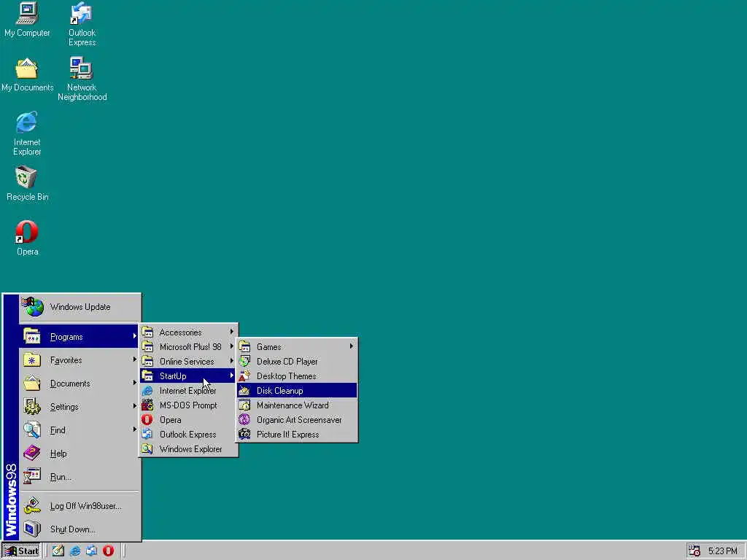The image size is (747, 560).
Task: Click Internet Explorer quick launch icon
Action: (x=75, y=551)
